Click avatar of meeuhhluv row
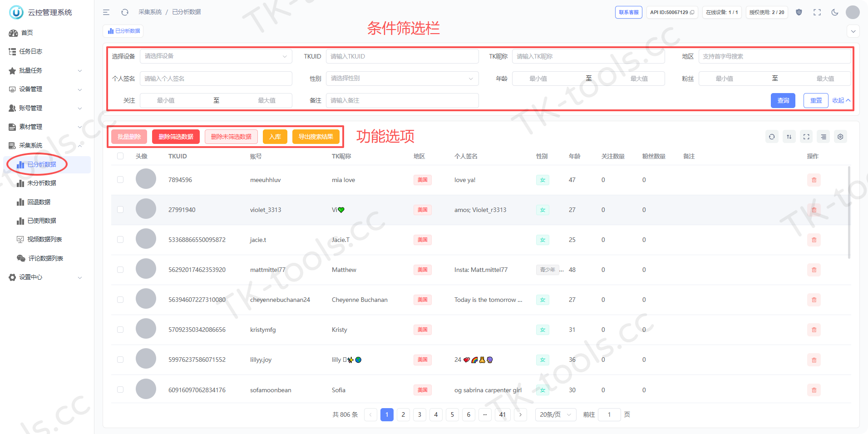This screenshot has height=434, width=868. click(x=146, y=179)
